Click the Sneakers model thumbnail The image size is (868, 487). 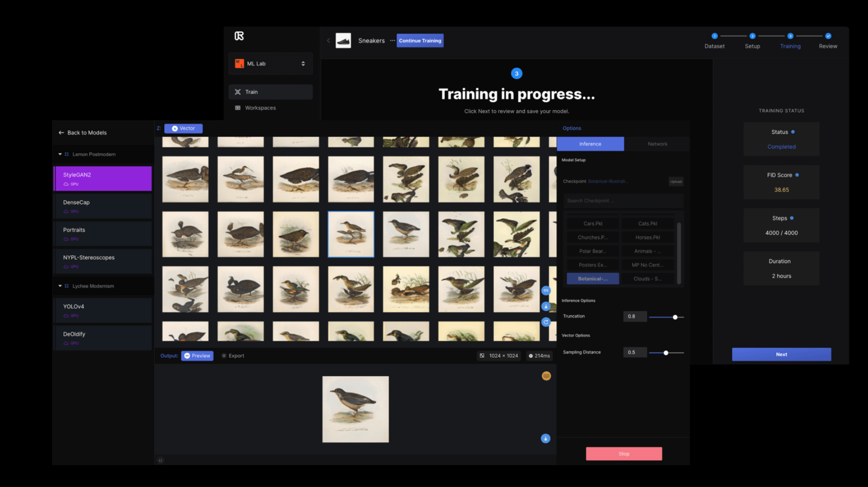tap(343, 40)
